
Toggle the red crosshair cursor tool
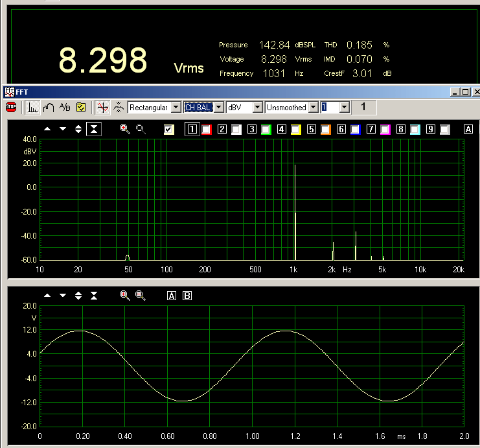pos(102,108)
